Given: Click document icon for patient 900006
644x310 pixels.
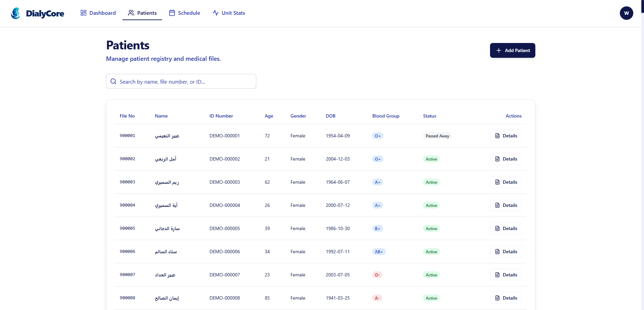Looking at the screenshot, I should [497, 252].
